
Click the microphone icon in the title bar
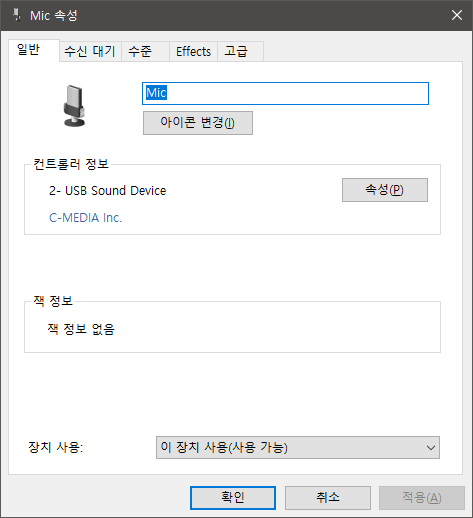point(16,15)
